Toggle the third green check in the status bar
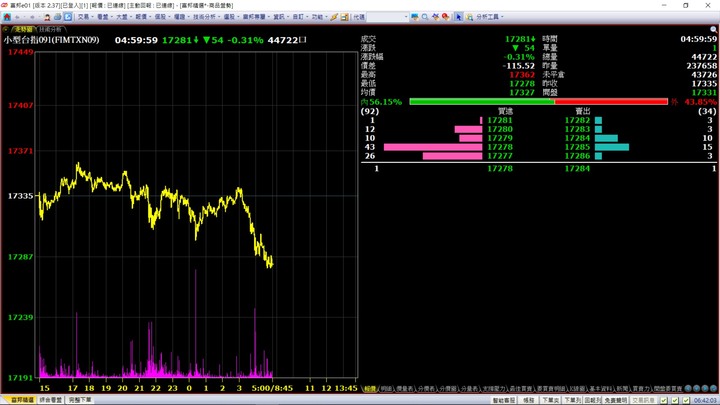 686,400
